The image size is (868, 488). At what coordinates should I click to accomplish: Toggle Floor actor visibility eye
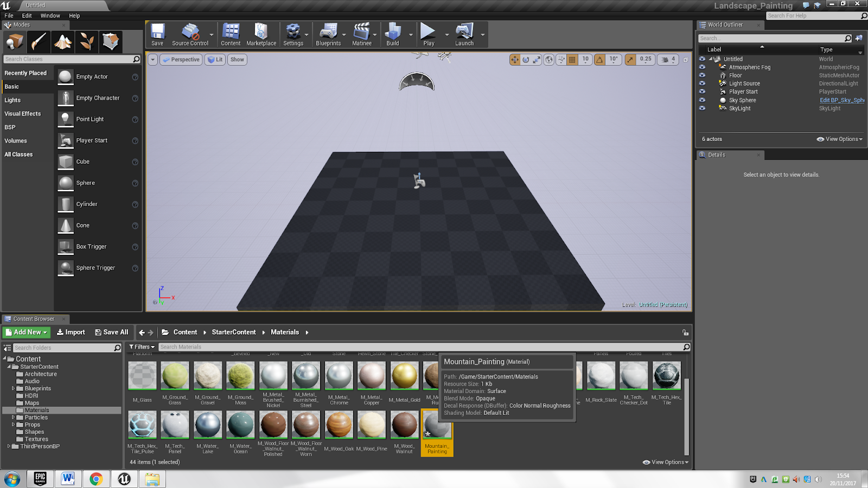point(702,75)
